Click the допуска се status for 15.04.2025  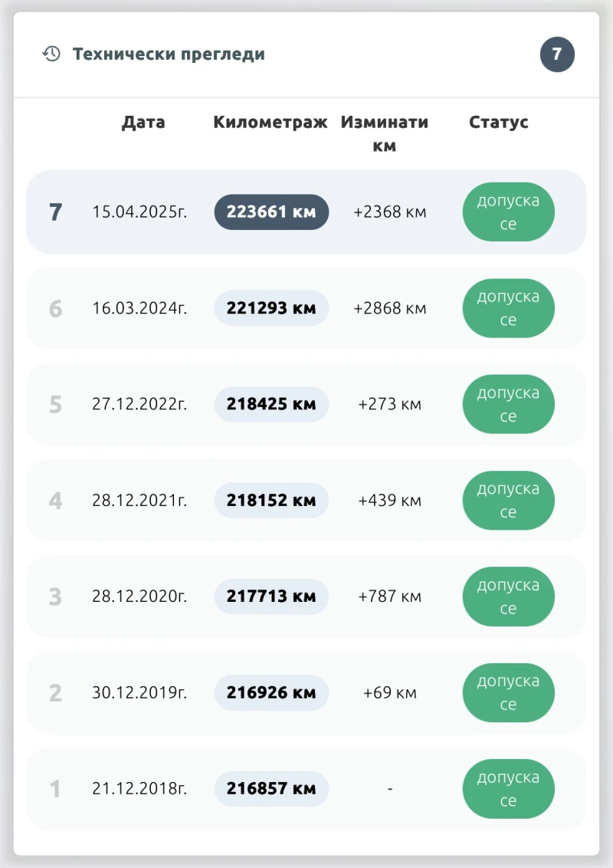tap(508, 212)
